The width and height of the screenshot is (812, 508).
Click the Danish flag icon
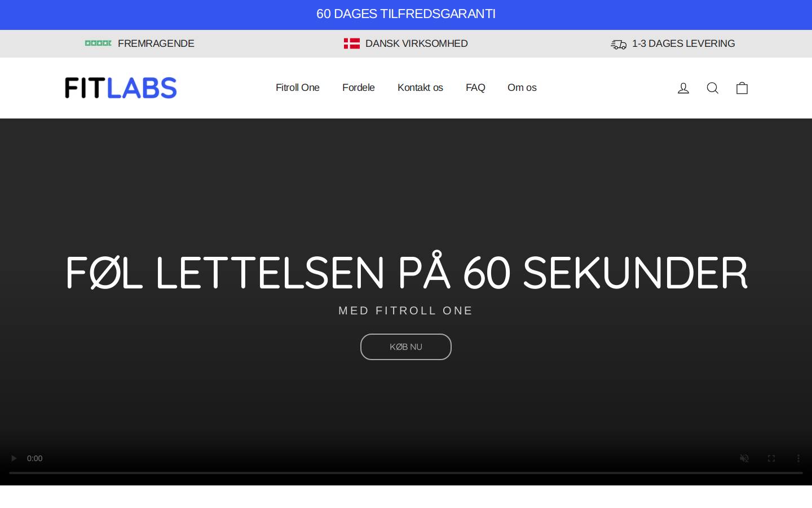click(x=352, y=43)
